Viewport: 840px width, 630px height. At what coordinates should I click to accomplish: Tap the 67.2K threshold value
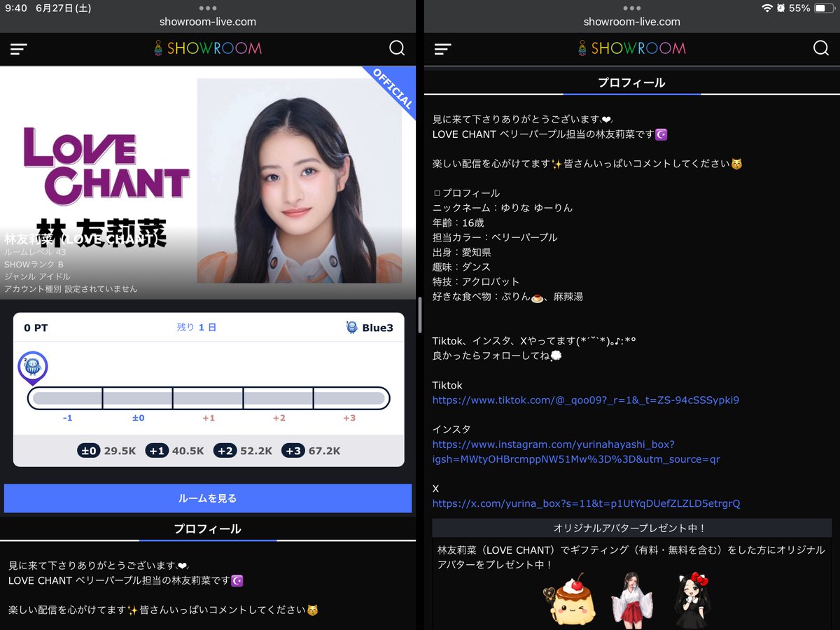click(x=325, y=451)
